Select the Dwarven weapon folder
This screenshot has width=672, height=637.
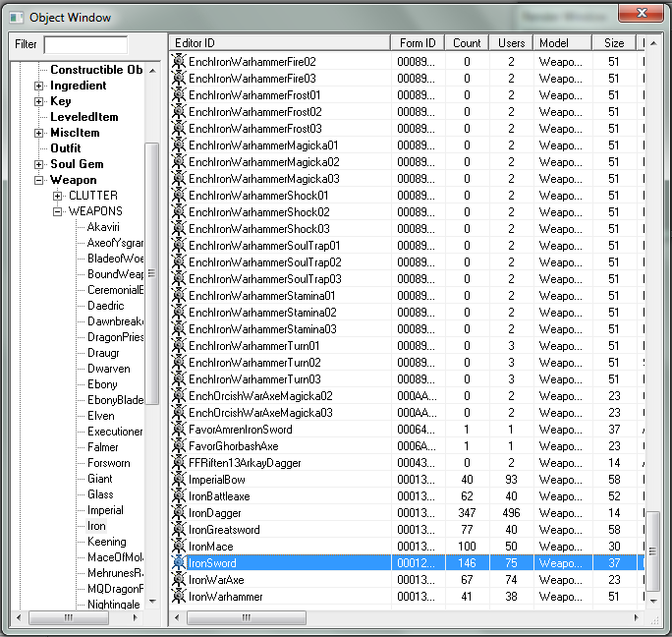click(x=108, y=369)
